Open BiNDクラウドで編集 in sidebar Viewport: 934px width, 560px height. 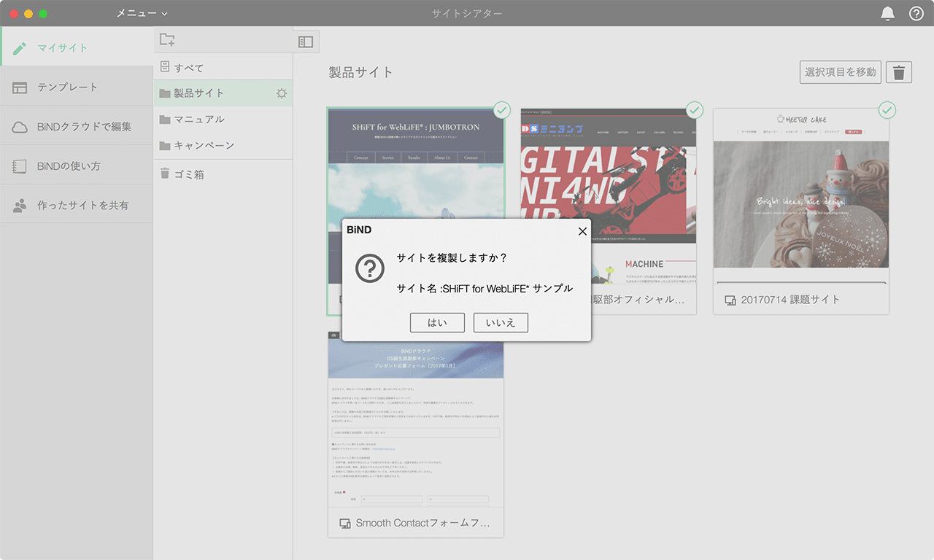pos(77,126)
